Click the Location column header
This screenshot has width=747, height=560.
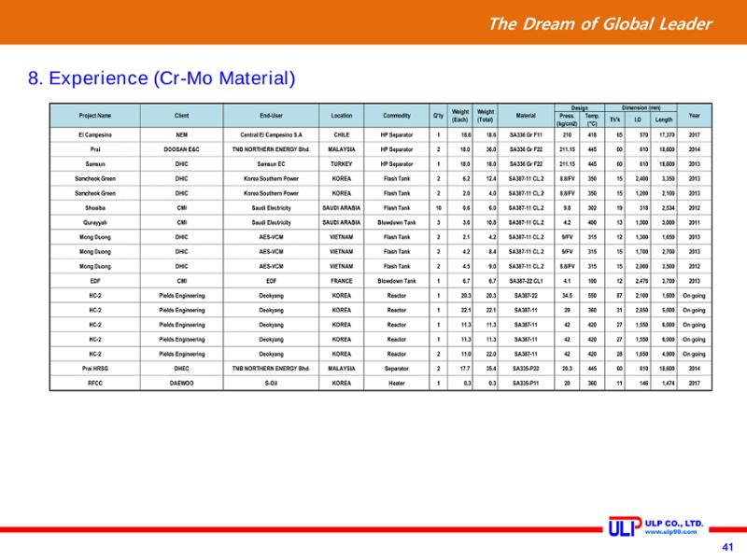click(342, 116)
